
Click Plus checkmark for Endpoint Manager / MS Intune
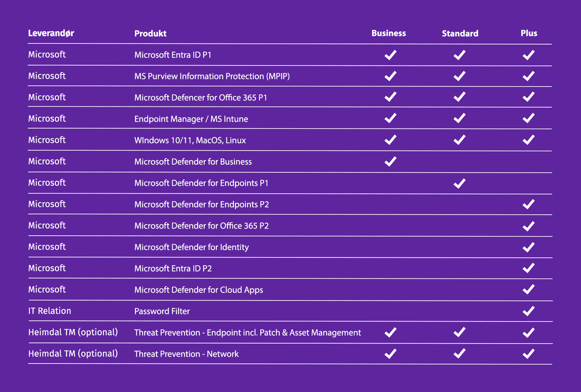(x=528, y=118)
